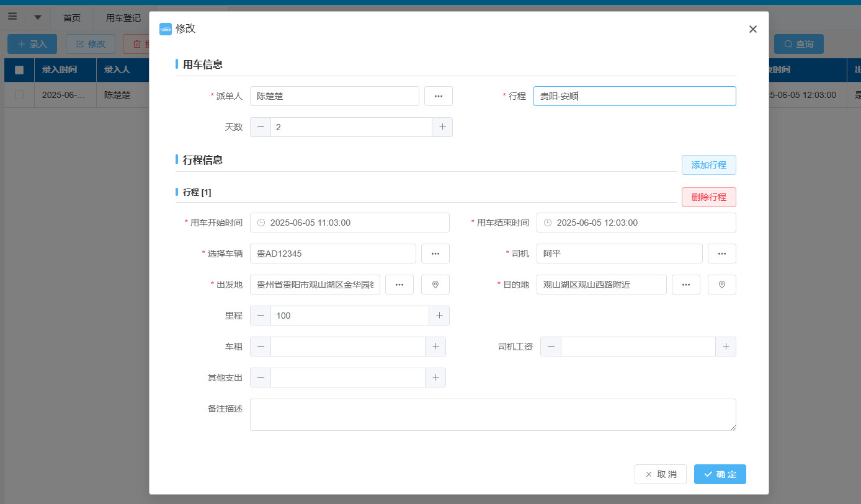Click the ellipsis button next to 目的地
Viewport: 861px width, 504px height.
click(685, 285)
